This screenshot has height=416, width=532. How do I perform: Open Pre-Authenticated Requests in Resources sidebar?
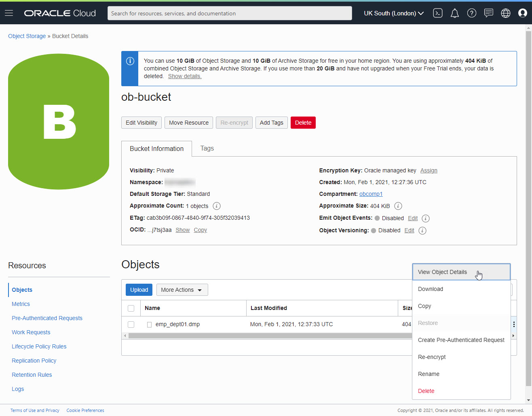point(47,318)
